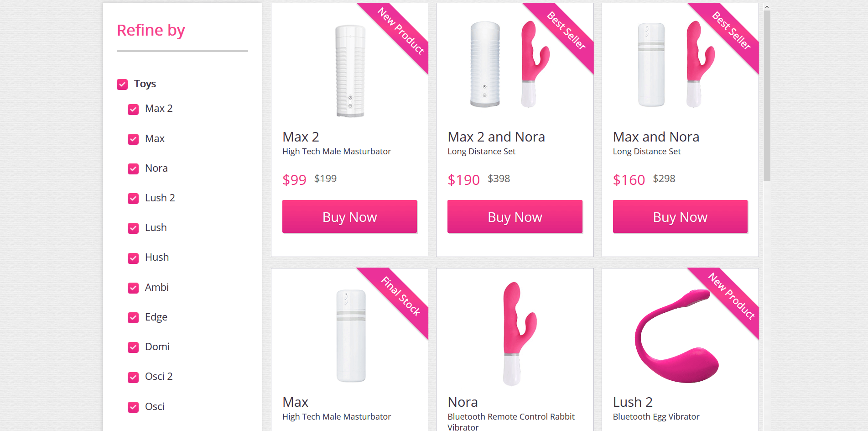This screenshot has height=431, width=868.
Task: Uncheck the Max 2 filter checkbox
Action: pyautogui.click(x=133, y=110)
